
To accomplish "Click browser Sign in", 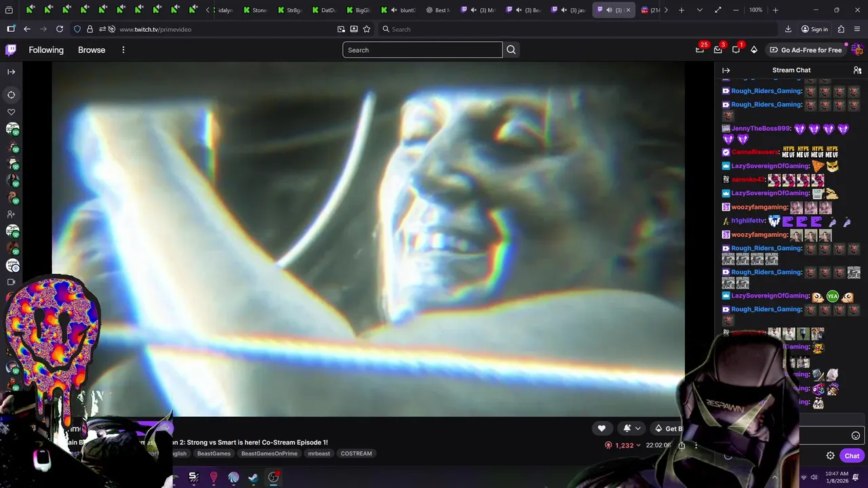I will pyautogui.click(x=814, y=29).
